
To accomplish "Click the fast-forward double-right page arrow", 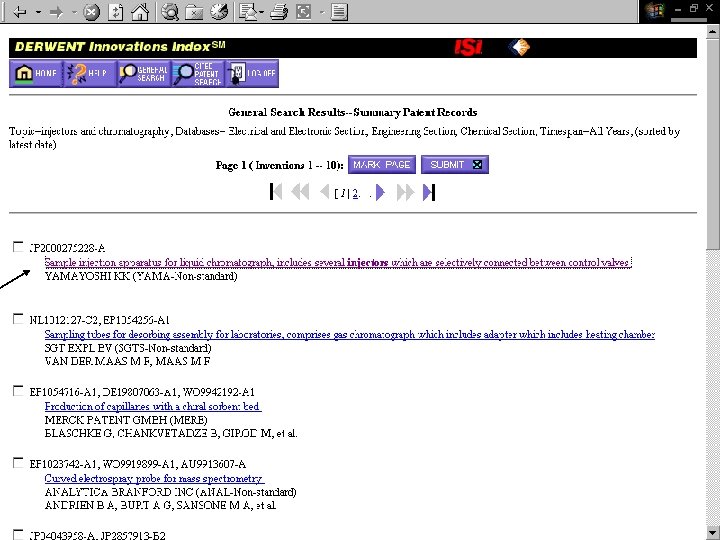I will click(x=405, y=192).
